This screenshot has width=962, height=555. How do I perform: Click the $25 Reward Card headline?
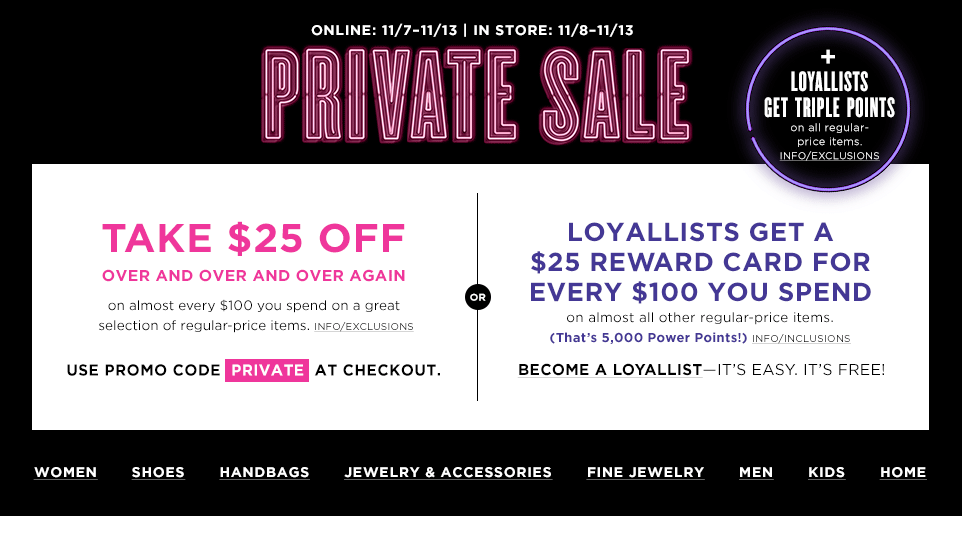point(700,262)
